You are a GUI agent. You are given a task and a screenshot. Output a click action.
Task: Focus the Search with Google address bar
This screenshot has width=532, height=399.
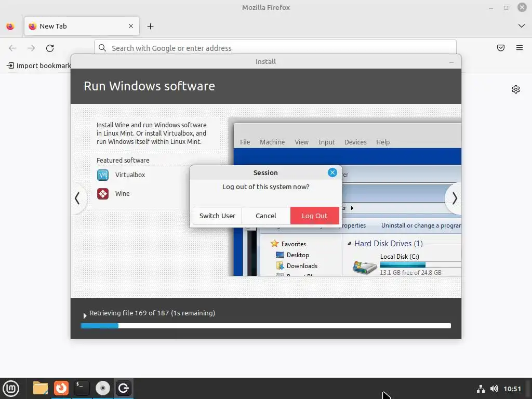pos(275,47)
